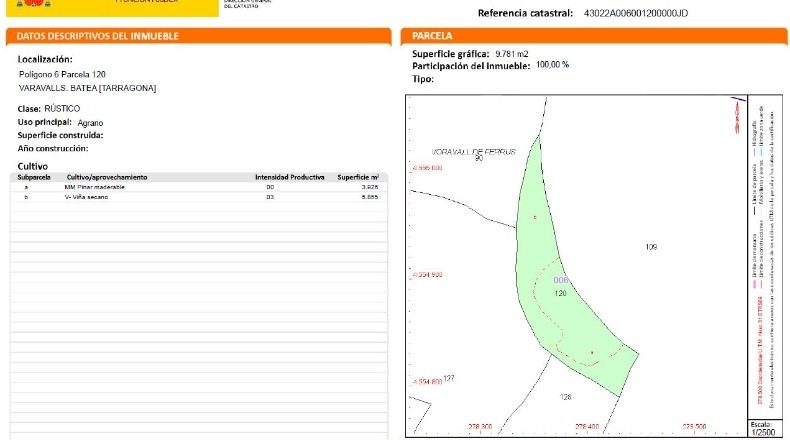The image size is (790, 440).
Task: Click the area value 3.926
Action: pos(370,187)
